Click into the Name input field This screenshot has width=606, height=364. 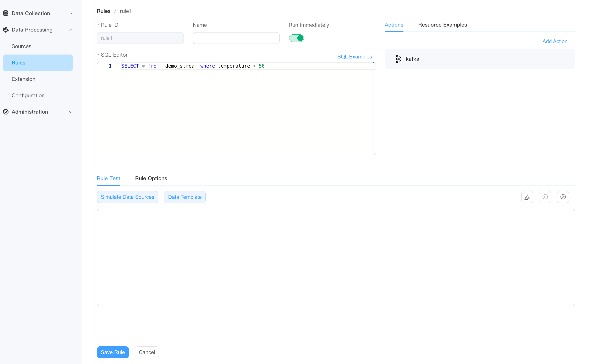(x=236, y=38)
